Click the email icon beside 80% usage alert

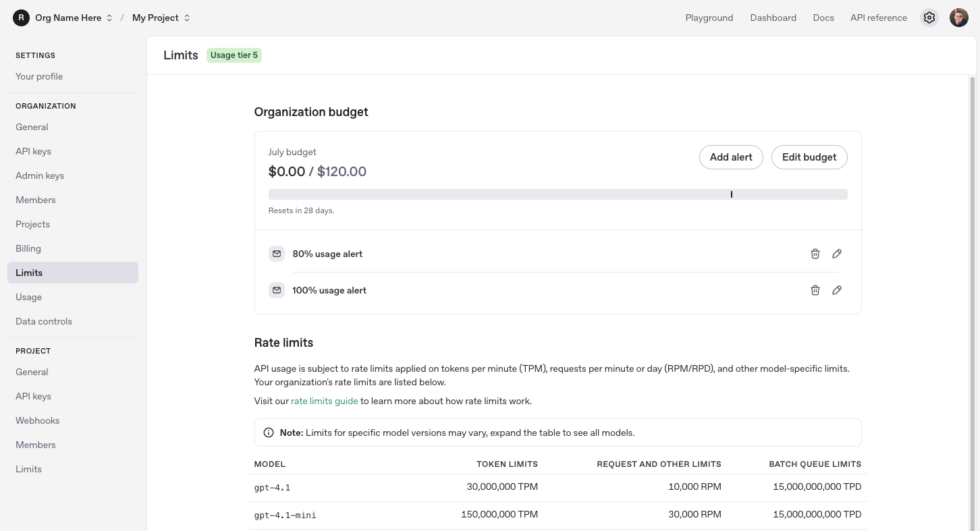coord(277,253)
